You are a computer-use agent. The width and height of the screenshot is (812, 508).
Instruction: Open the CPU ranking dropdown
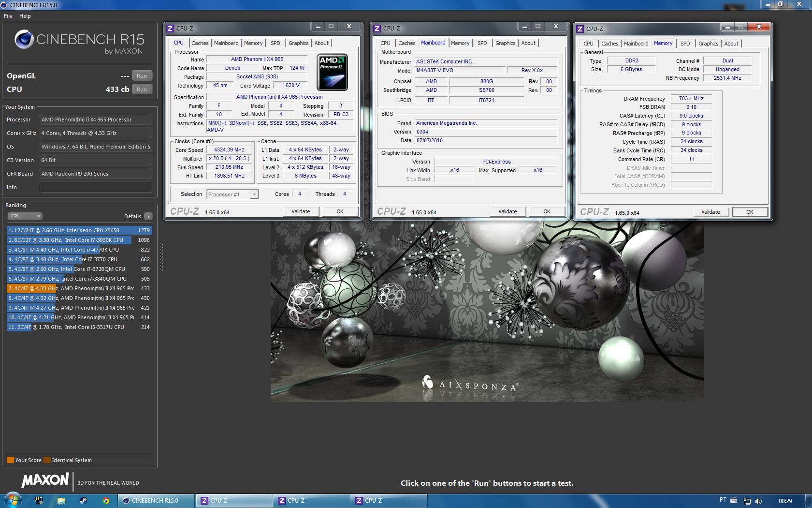coord(25,216)
